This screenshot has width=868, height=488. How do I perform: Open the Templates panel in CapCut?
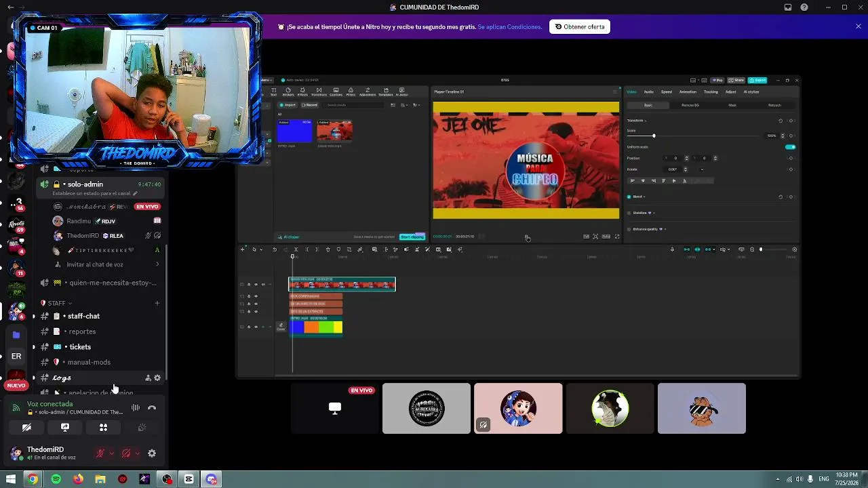click(385, 91)
